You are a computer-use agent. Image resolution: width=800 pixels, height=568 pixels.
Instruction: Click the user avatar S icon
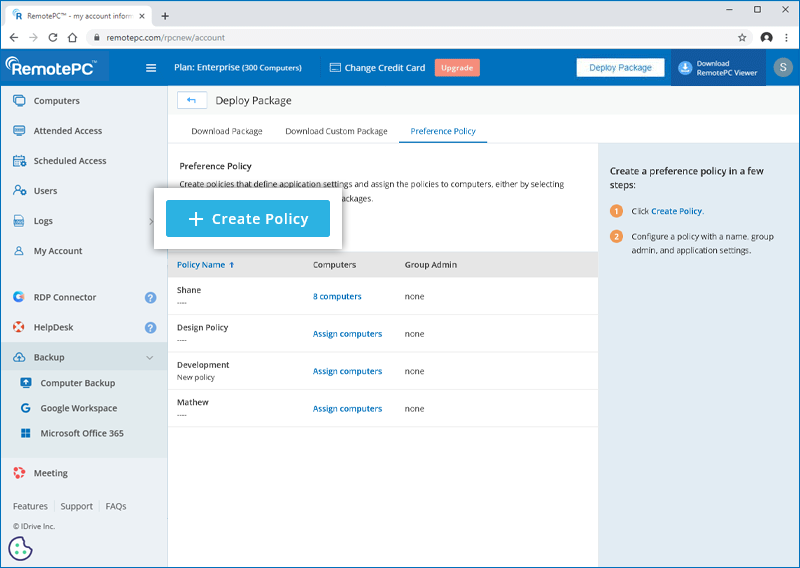782,68
